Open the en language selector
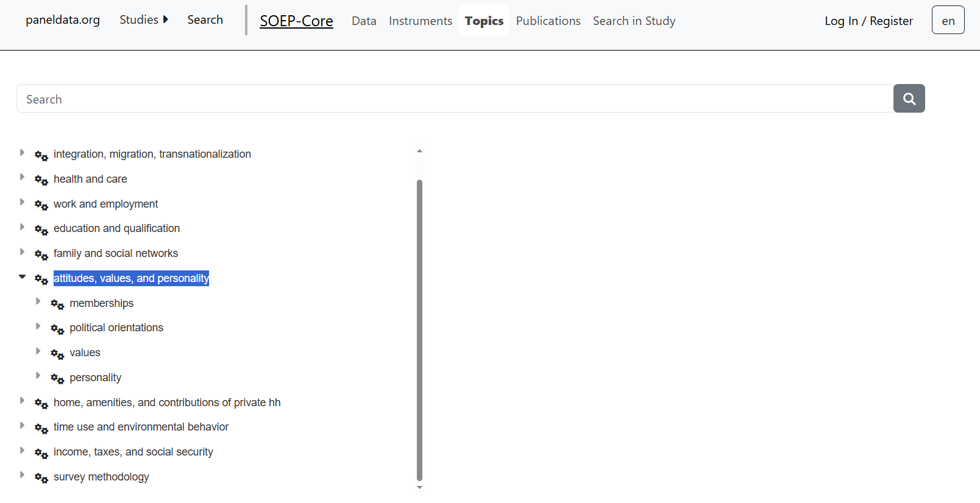980x503 pixels. [948, 20]
